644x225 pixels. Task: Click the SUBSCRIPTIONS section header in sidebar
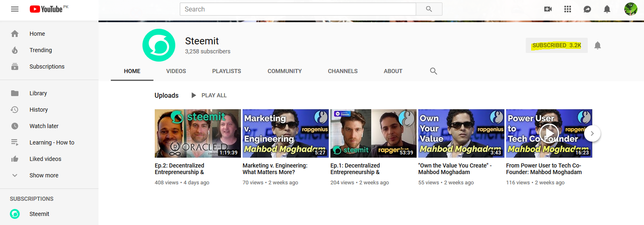click(32, 199)
